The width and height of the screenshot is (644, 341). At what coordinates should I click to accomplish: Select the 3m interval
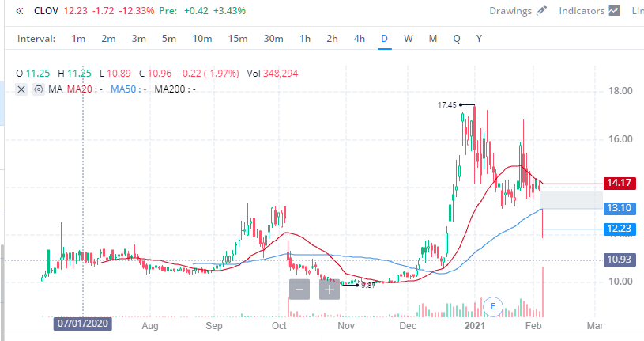point(139,39)
